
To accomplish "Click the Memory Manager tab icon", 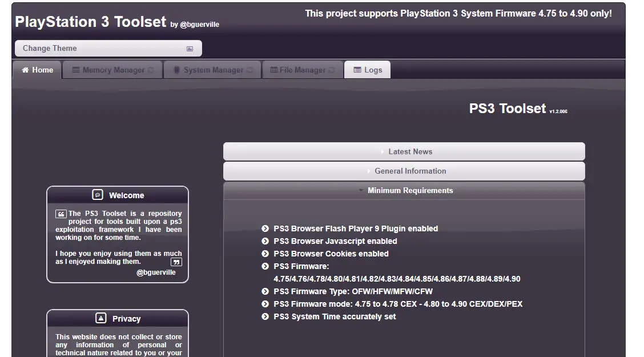I will [76, 70].
